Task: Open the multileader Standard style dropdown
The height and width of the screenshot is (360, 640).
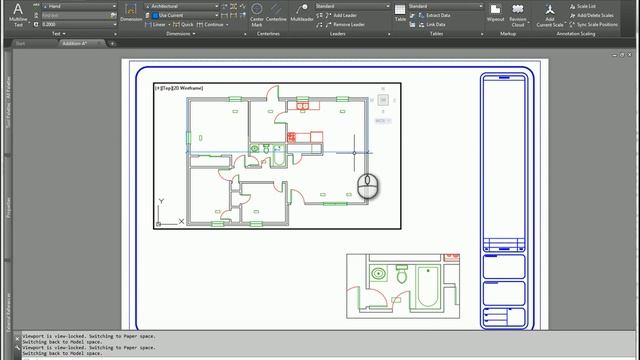Action: [x=387, y=7]
